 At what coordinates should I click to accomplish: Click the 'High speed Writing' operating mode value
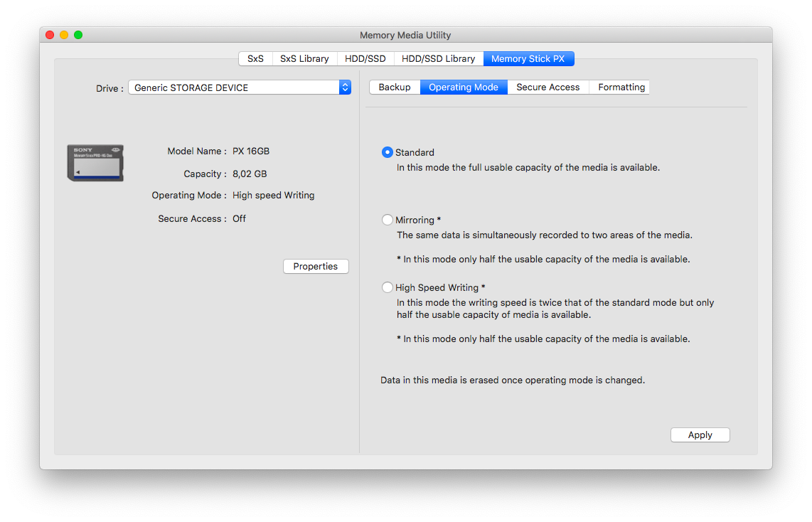tap(274, 196)
